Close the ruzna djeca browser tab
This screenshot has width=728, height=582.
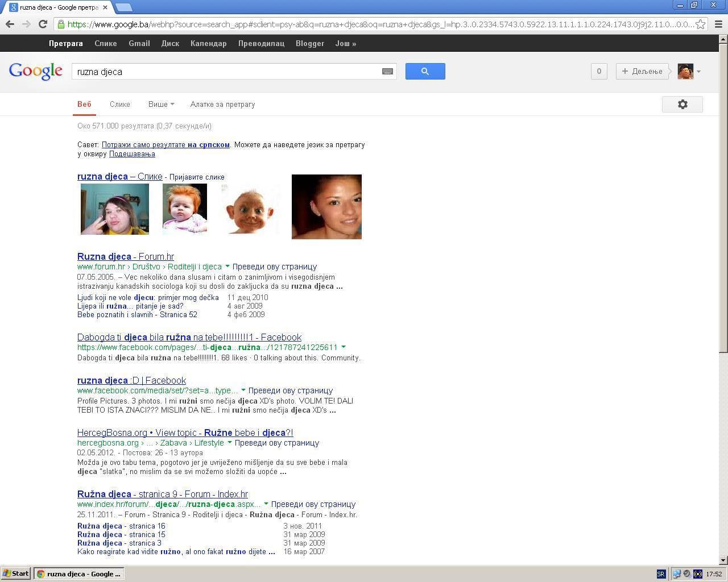pos(105,7)
